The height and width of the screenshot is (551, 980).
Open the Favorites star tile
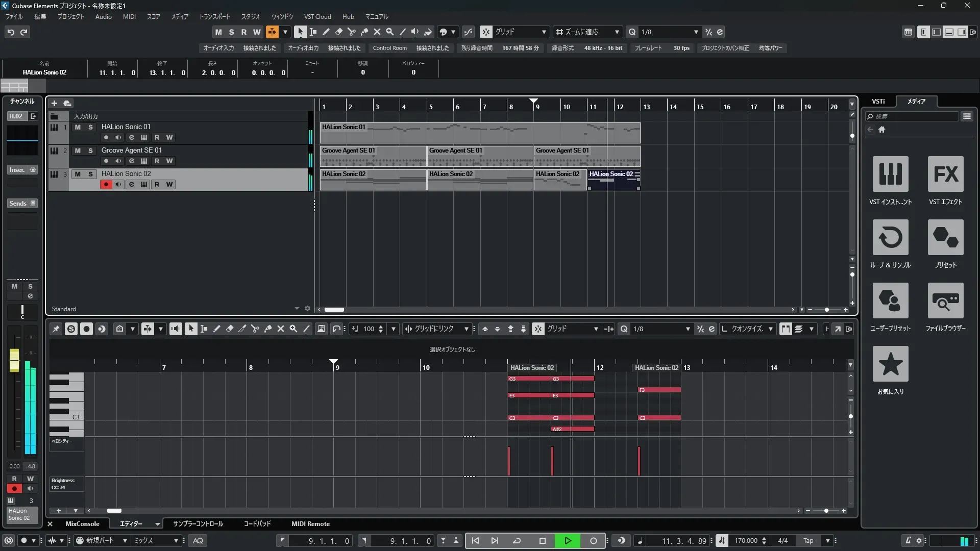[x=890, y=364]
